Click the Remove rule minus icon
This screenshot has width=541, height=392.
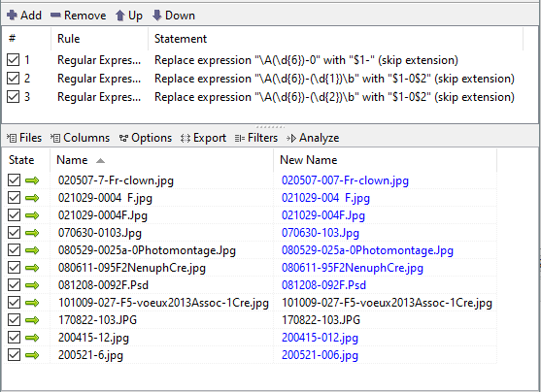coord(55,16)
